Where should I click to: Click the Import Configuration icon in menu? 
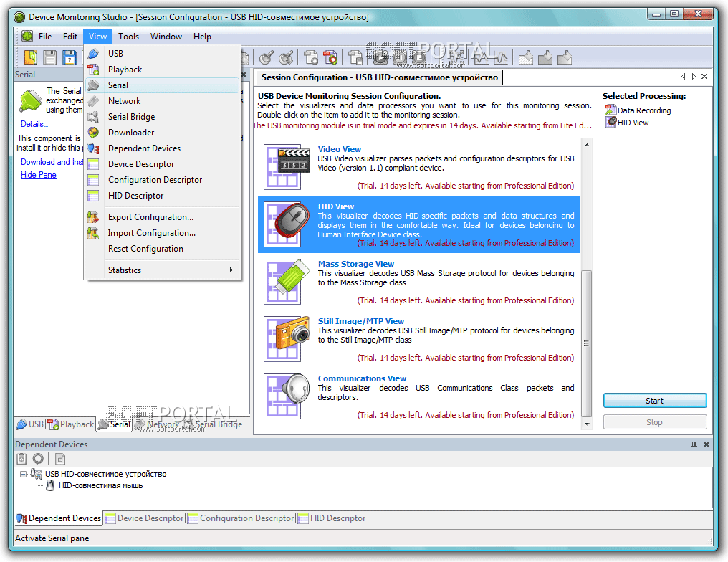93,233
